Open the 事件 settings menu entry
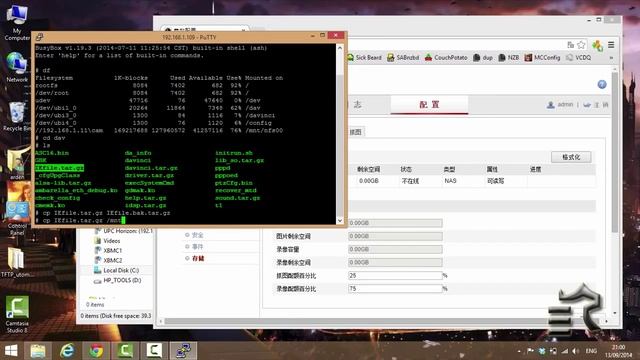The image size is (640, 360). point(198,247)
